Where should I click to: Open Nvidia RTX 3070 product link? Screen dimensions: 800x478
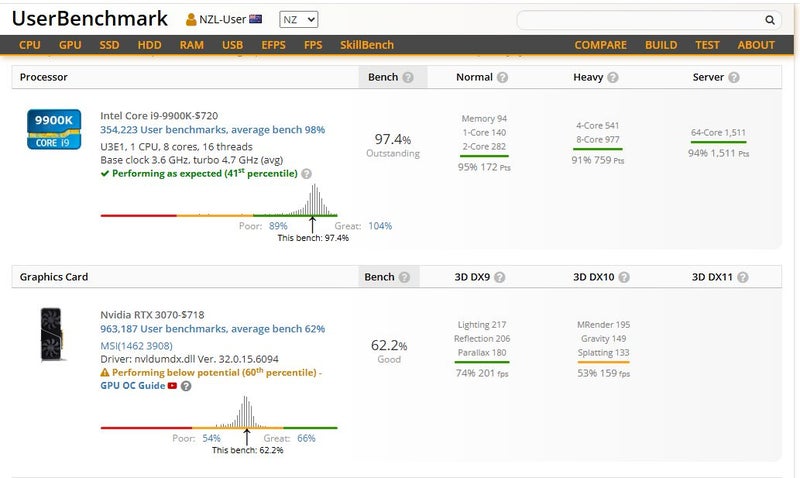(x=152, y=315)
